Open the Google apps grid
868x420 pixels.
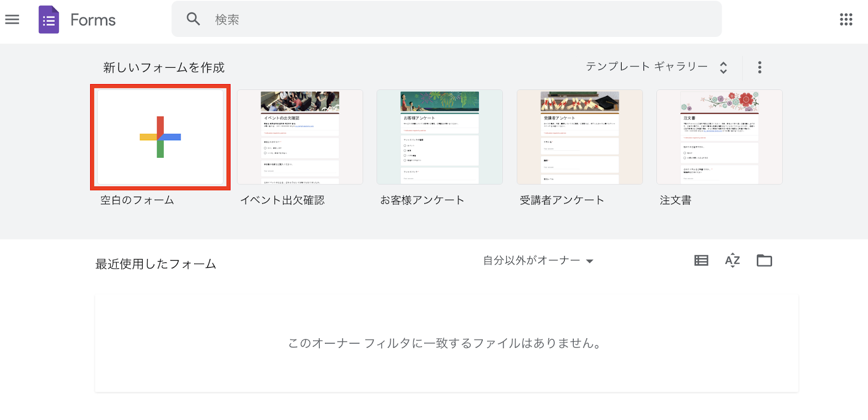pyautogui.click(x=846, y=20)
